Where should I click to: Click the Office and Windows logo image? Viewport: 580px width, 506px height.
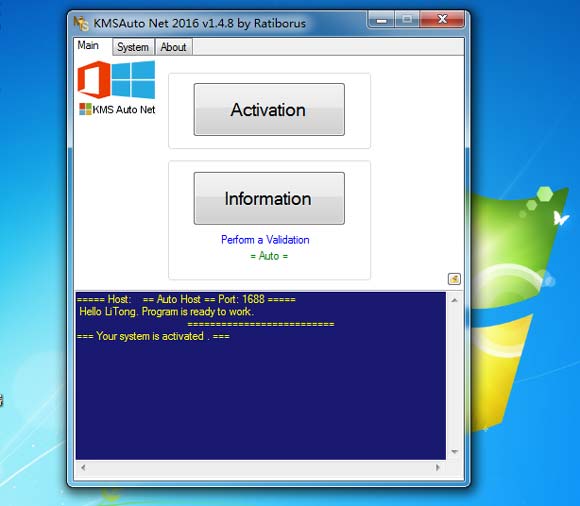[116, 80]
